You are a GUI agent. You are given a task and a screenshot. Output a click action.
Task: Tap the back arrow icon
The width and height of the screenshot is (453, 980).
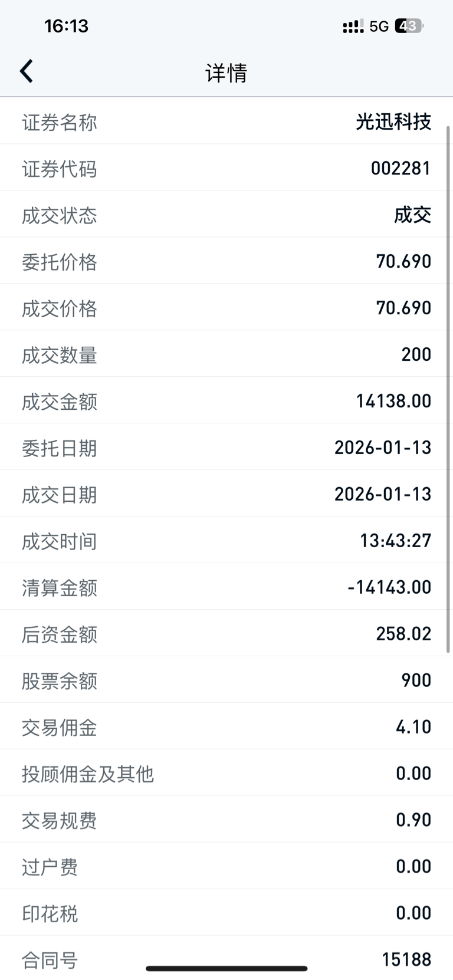27,71
